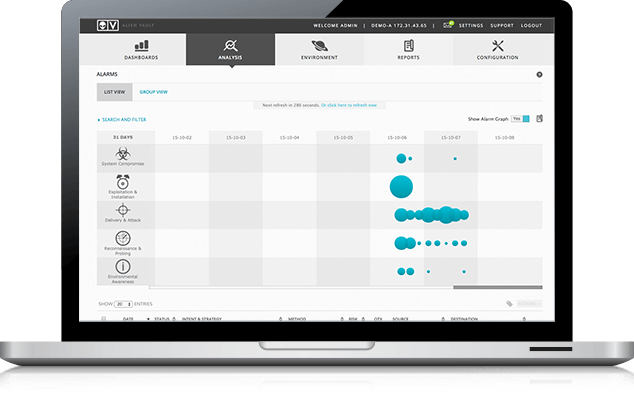
Task: Toggle the Show Alarm Graph switch
Action: (520, 119)
